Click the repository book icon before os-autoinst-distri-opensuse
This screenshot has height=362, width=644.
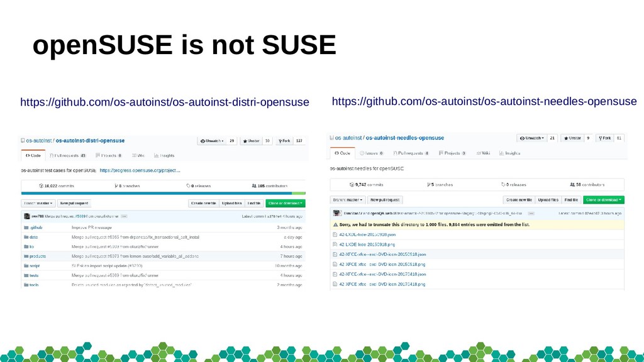point(23,140)
